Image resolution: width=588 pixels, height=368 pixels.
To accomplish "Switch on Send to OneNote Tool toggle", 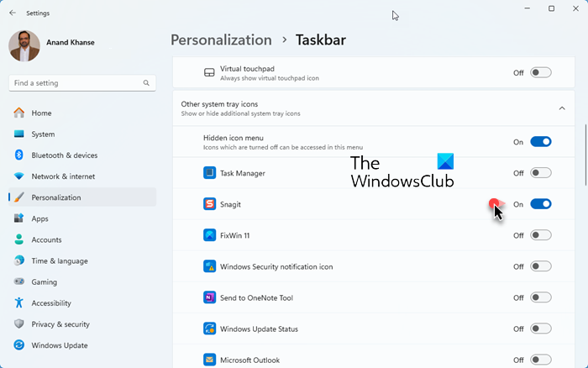I will click(x=541, y=297).
